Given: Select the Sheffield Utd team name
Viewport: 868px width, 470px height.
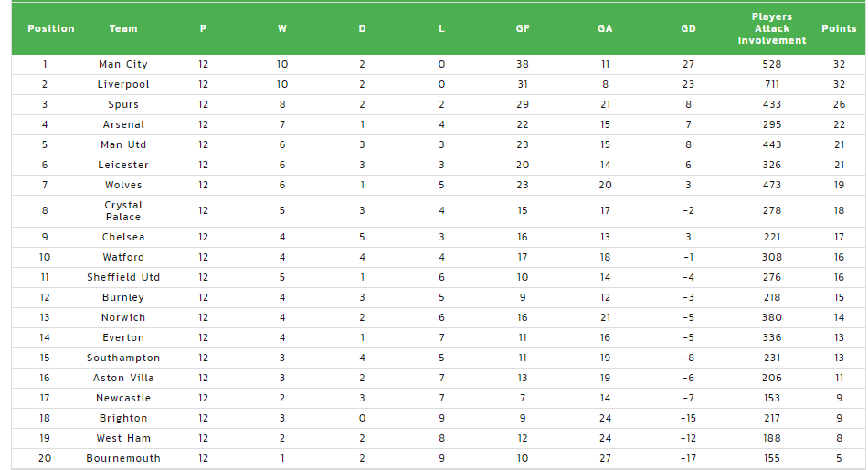Looking at the screenshot, I should [x=123, y=277].
